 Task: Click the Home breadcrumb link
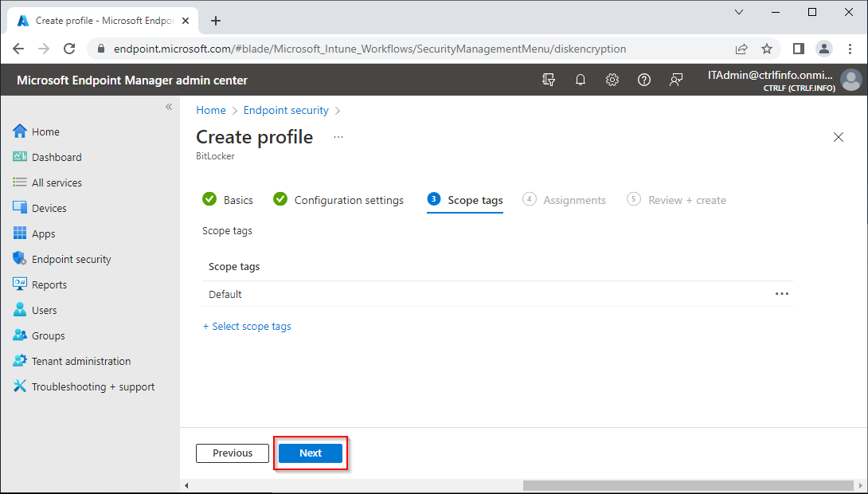point(211,110)
